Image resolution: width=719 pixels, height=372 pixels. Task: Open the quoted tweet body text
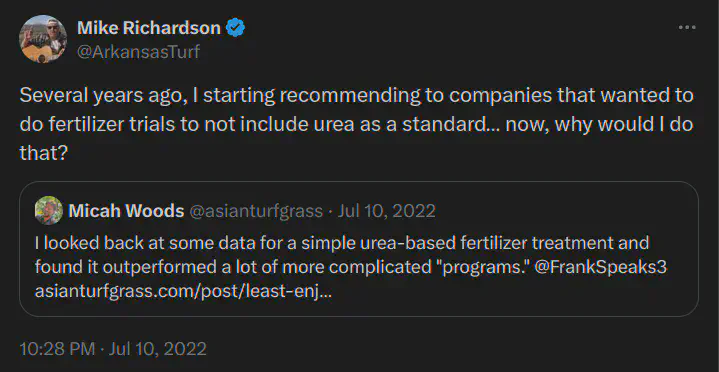pos(351,268)
